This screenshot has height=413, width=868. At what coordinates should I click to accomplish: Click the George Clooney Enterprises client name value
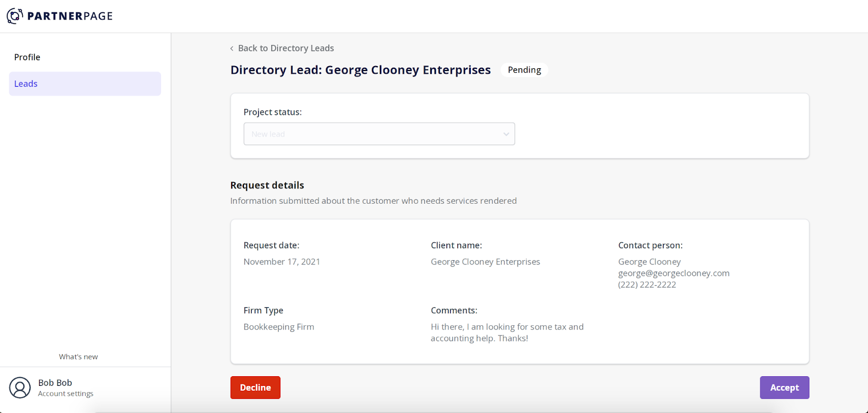[x=485, y=262]
